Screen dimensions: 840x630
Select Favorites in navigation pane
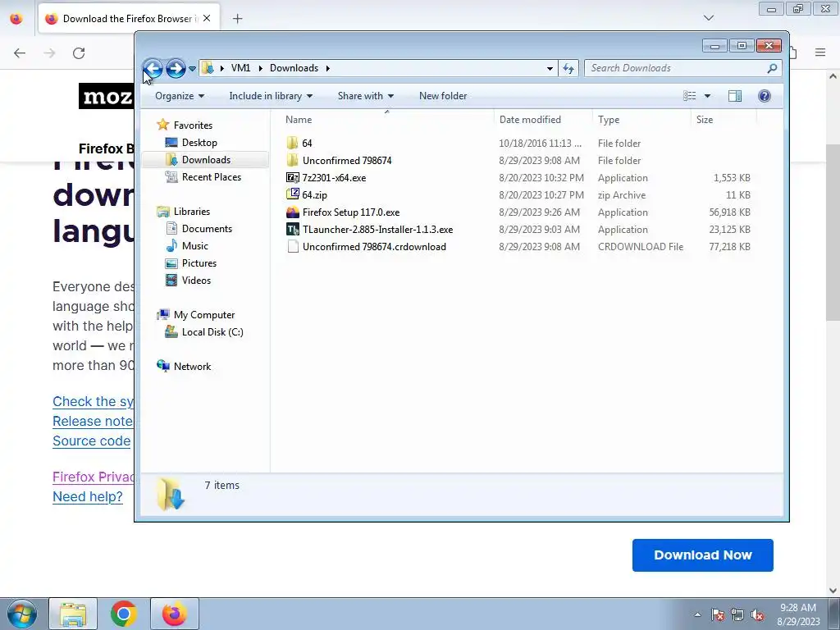[x=193, y=126]
